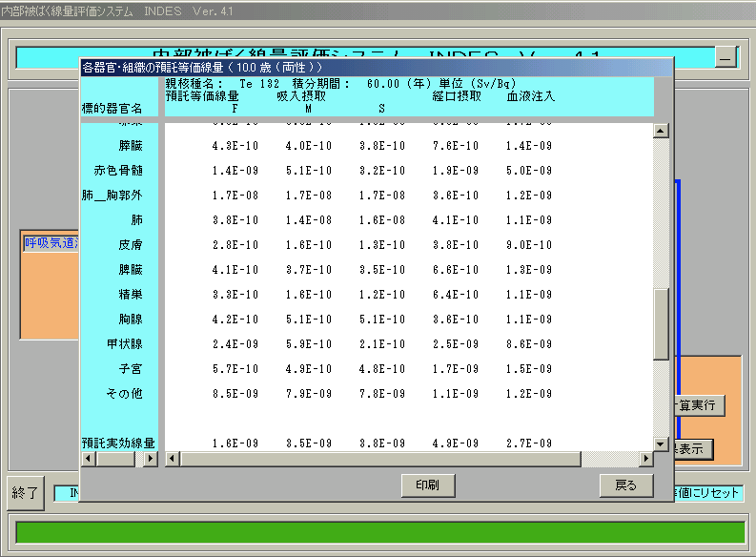This screenshot has width=756, height=557.
Task: Click the vertical scrollbar thumb
Action: tap(661, 324)
